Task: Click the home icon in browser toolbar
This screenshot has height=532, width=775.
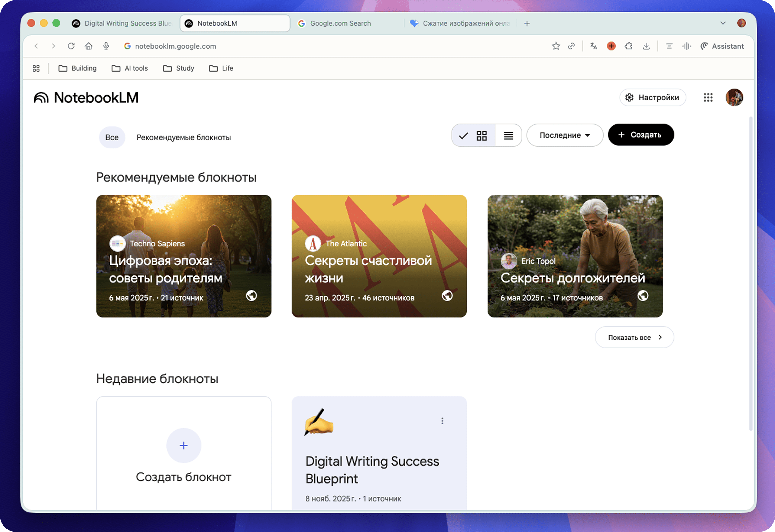Action: 88,46
